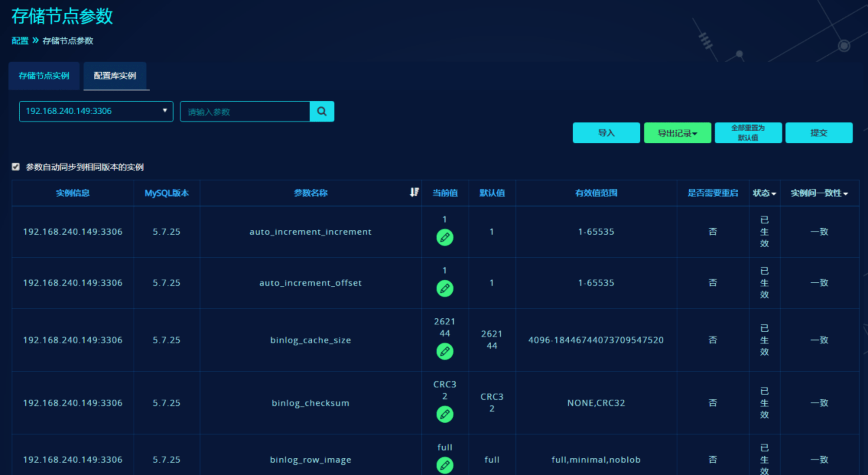Viewport: 868px width, 475px height.
Task: Edit auto_increment_offset value with pencil icon
Action: point(445,288)
